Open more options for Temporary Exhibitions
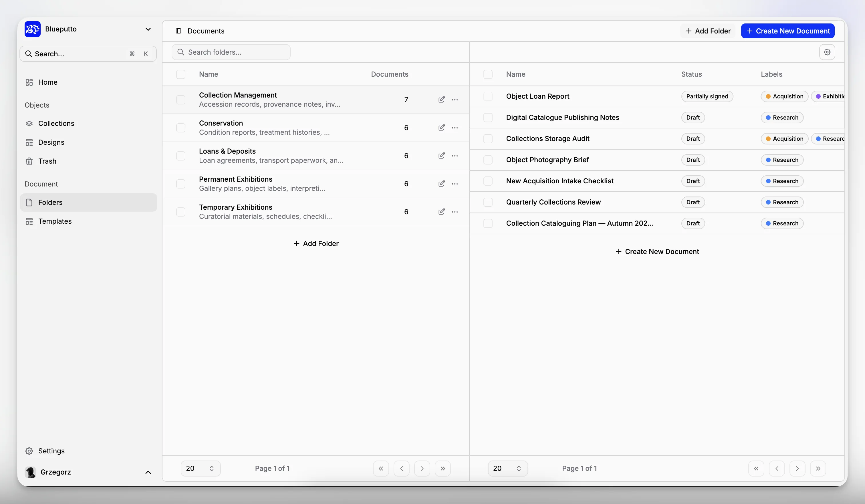The width and height of the screenshot is (865, 504). pos(455,212)
